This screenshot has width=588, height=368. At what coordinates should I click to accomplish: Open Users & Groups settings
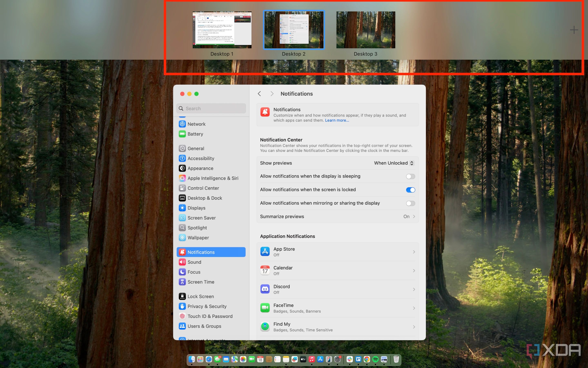click(x=211, y=326)
